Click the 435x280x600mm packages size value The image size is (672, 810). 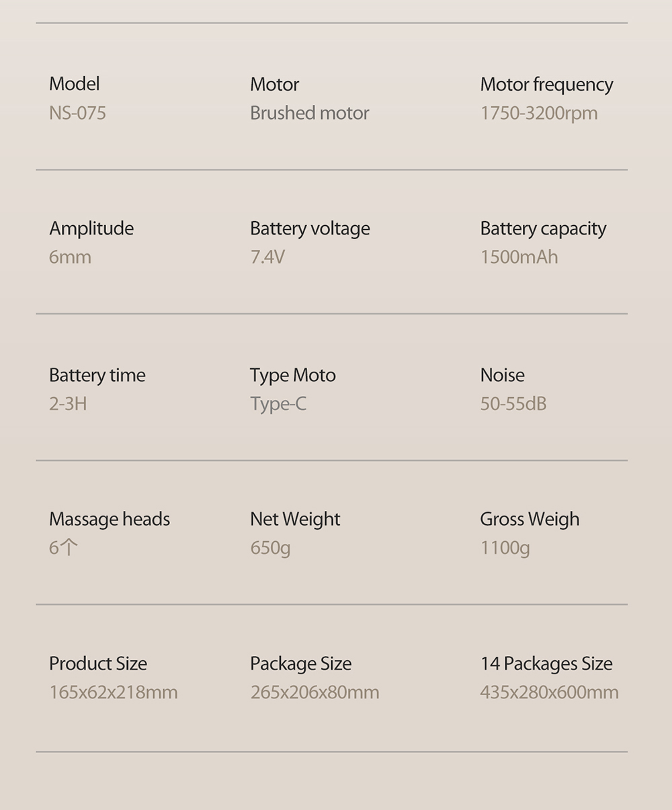pos(549,692)
